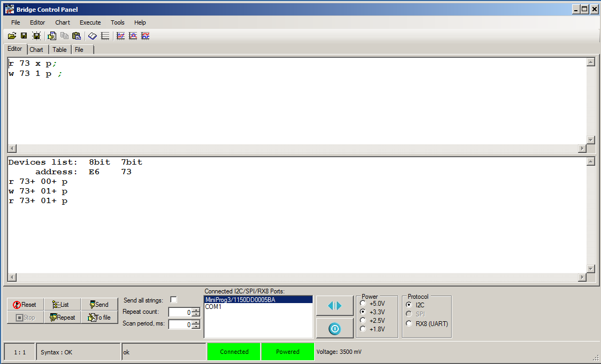The height and width of the screenshot is (364, 601).
Task: Click the Save floppy disk icon
Action: (x=24, y=36)
